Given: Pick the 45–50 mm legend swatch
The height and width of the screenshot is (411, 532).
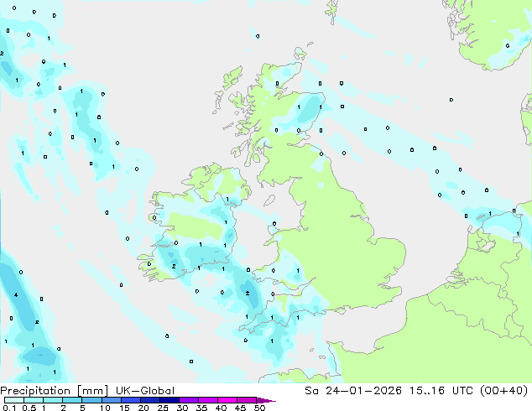Looking at the screenshot, I should click(247, 400).
